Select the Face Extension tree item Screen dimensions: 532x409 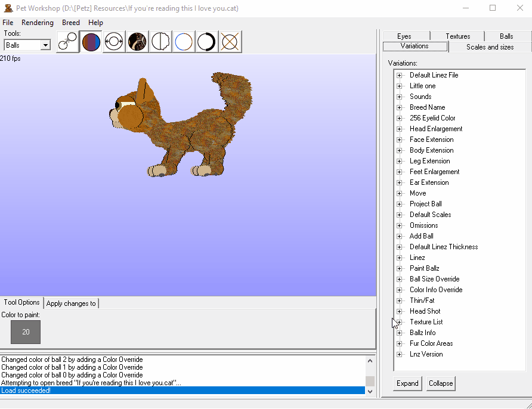point(432,140)
